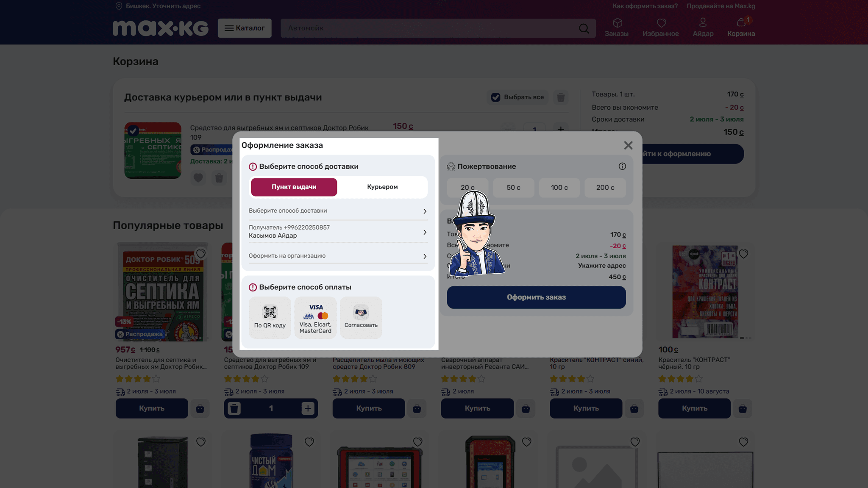
Task: Choose Visa, Elcart, MasterCard payment
Action: (x=315, y=317)
